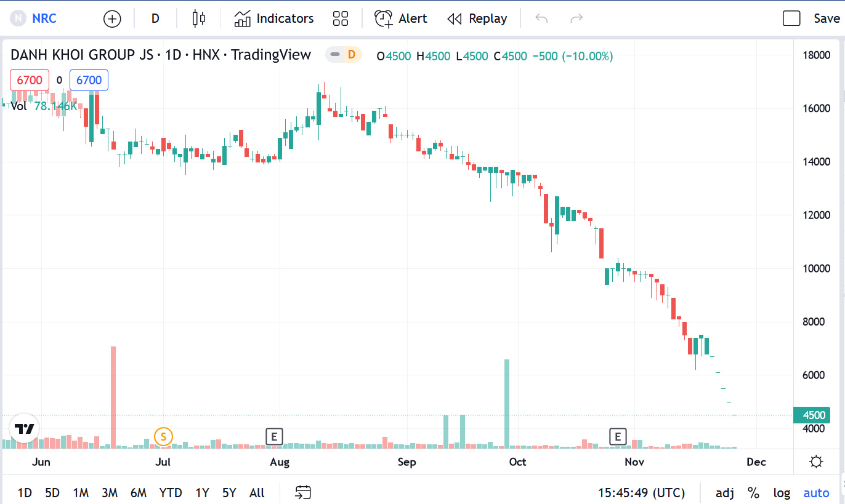Switch to the 5D time range
The height and width of the screenshot is (504, 845).
click(52, 493)
